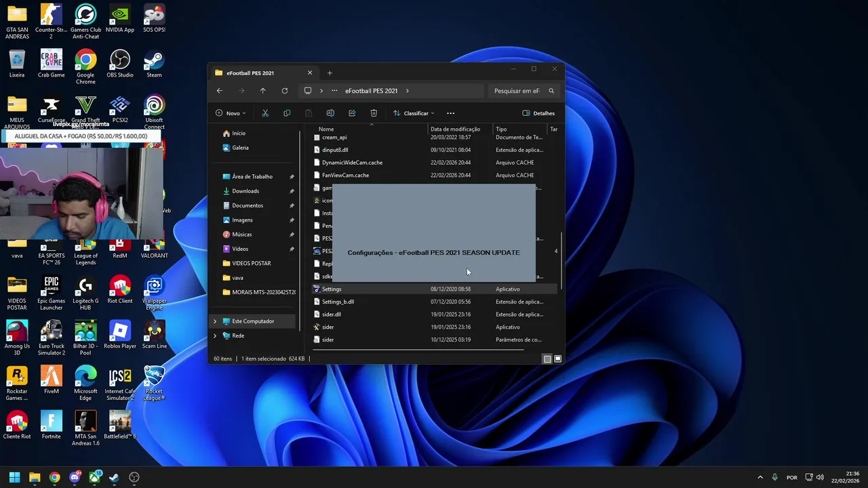The width and height of the screenshot is (868, 488).
Task: Show hidden system tray icons chevron
Action: pyautogui.click(x=760, y=477)
